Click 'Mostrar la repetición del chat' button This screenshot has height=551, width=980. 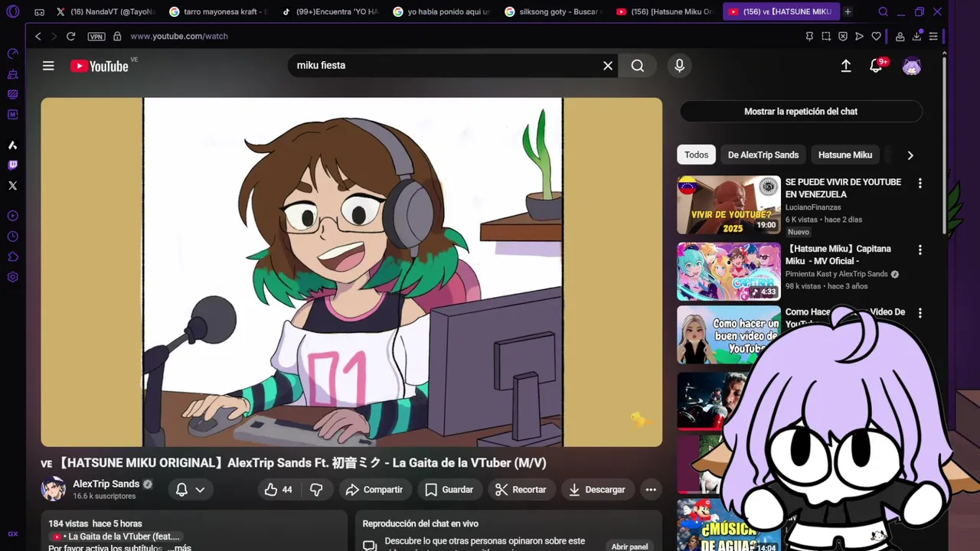801,112
